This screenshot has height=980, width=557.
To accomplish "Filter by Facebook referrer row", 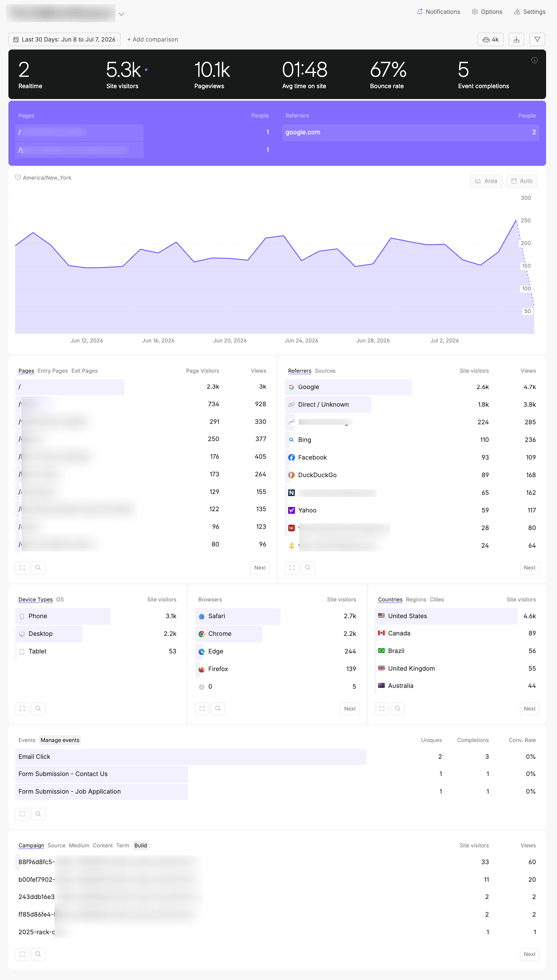I will point(412,457).
